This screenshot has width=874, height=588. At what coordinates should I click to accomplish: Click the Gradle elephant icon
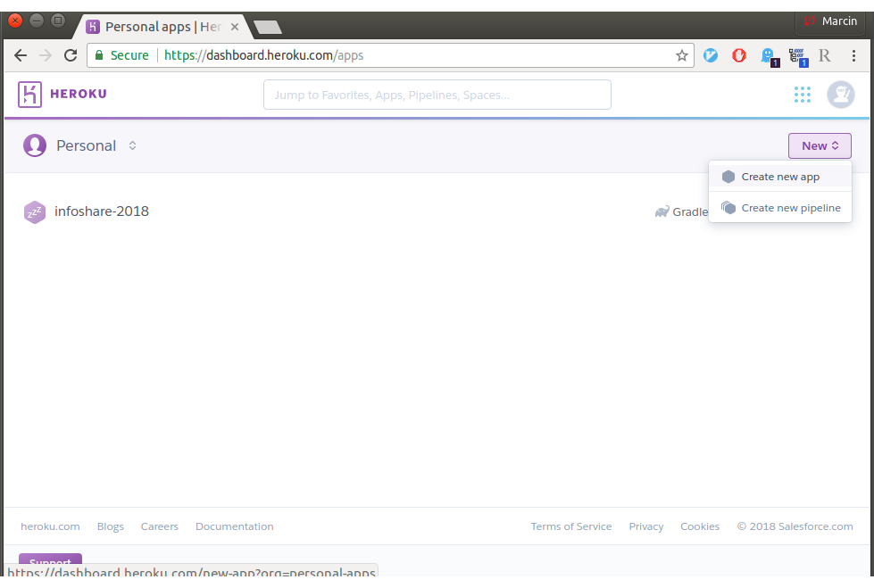(662, 211)
